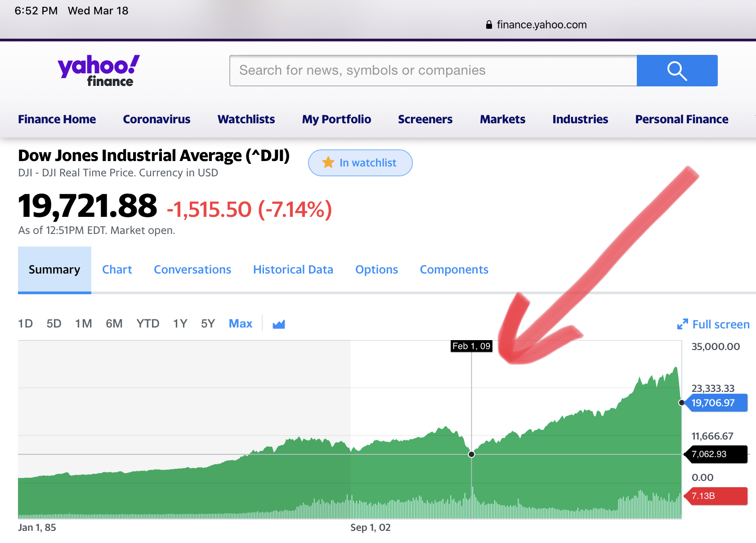Screen dimensions: 756x543
Task: Open the Markets navigation menu
Action: click(x=502, y=119)
